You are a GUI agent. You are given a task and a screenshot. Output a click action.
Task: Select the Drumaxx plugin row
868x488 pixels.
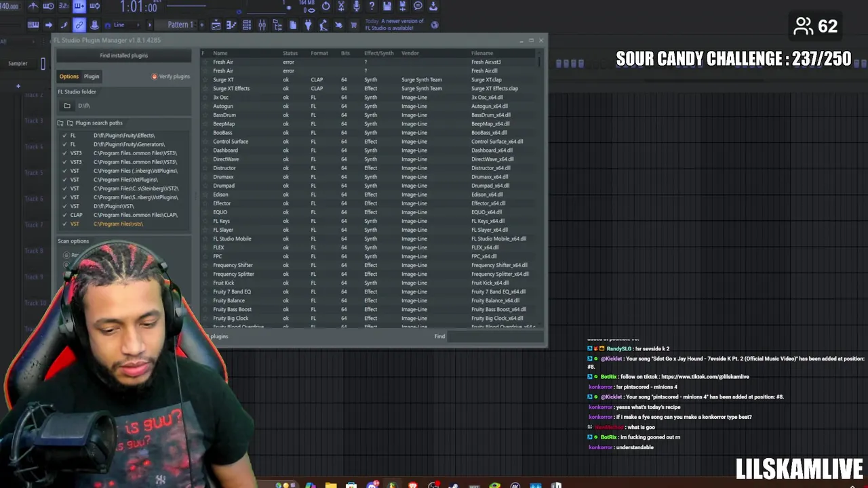pos(370,177)
